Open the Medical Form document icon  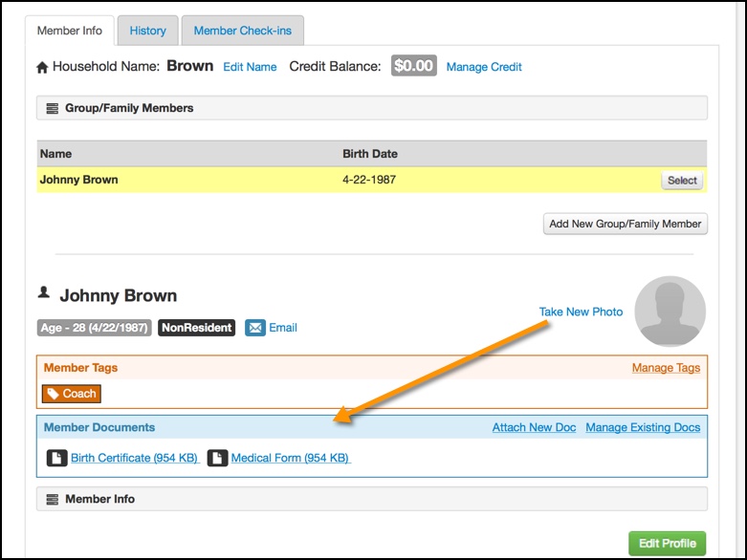click(x=217, y=458)
